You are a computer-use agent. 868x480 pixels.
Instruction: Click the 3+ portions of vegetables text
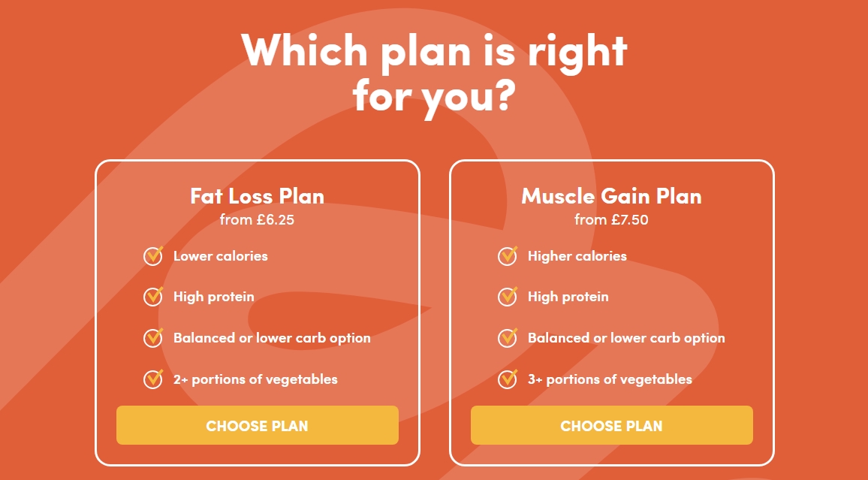(x=610, y=379)
